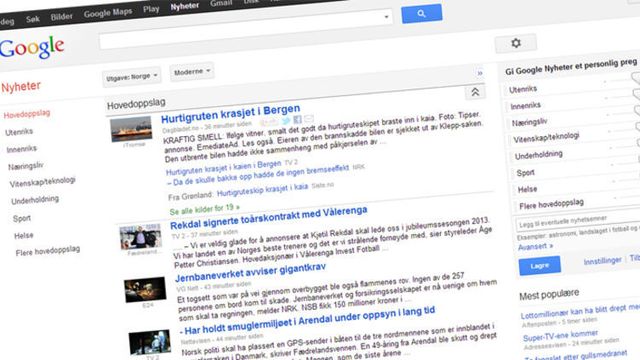Click the Mest populære heading
640x360 pixels.
549,294
